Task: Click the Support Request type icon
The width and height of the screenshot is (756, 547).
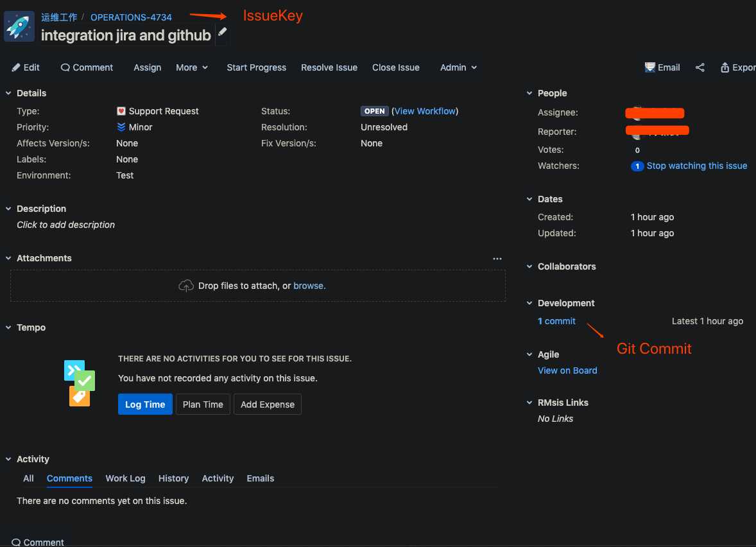Action: [x=121, y=112]
